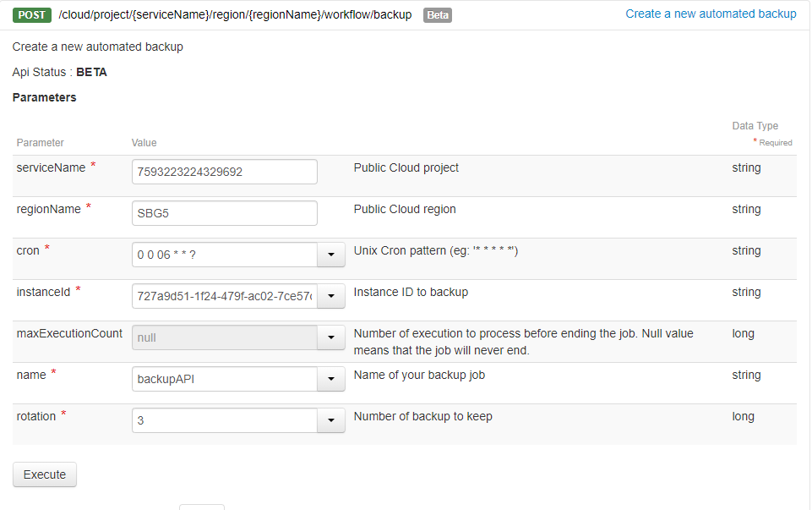812x510 pixels.
Task: Click the Data Type column header
Action: click(755, 126)
